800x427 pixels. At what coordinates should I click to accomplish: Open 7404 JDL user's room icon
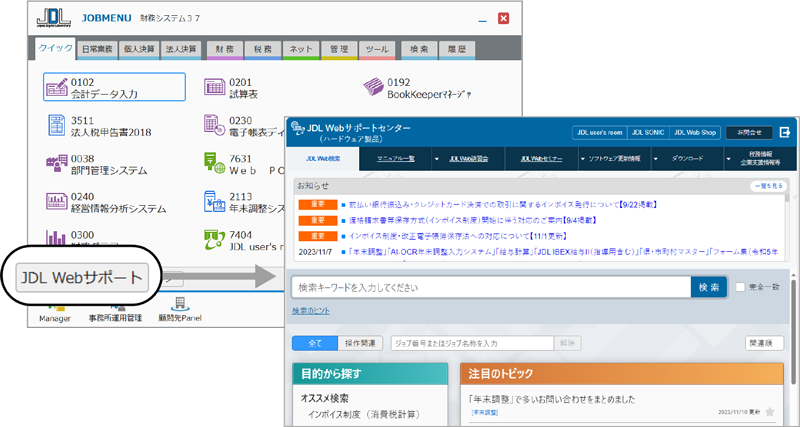click(214, 240)
